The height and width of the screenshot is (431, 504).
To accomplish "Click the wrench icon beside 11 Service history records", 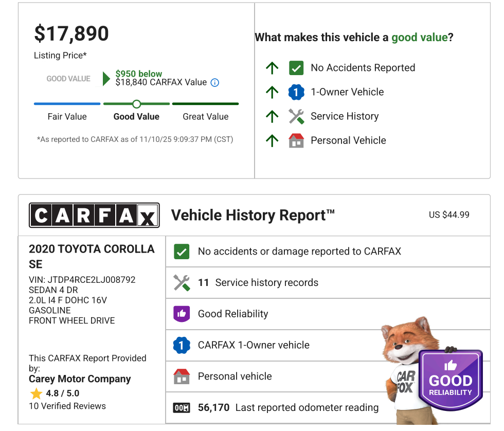I will click(x=182, y=282).
